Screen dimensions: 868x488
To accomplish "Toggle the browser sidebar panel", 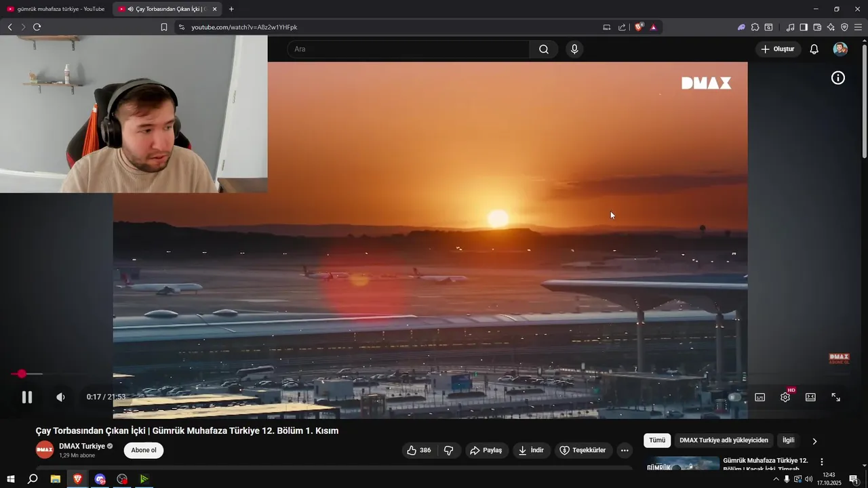I will point(804,27).
